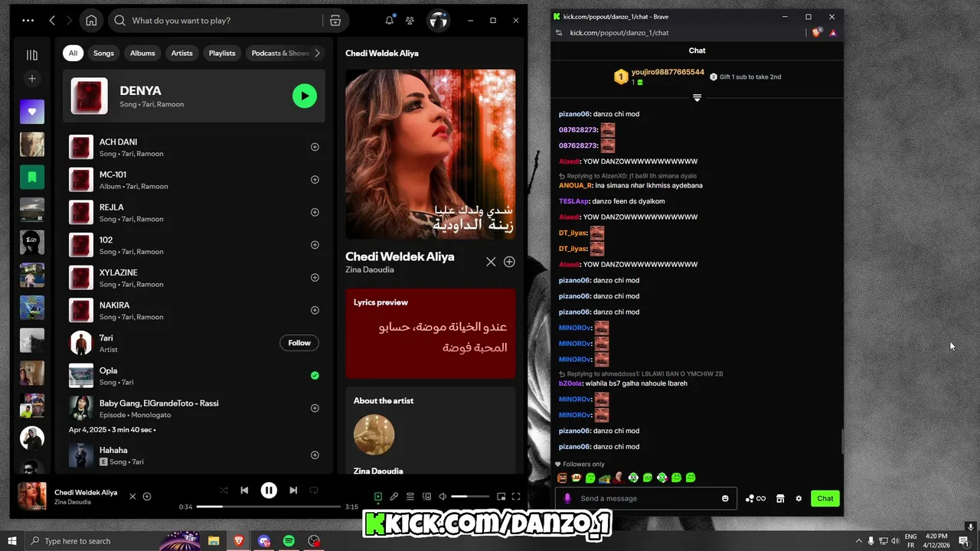Open Kick chat settings gear
Image resolution: width=980 pixels, height=551 pixels.
point(799,499)
